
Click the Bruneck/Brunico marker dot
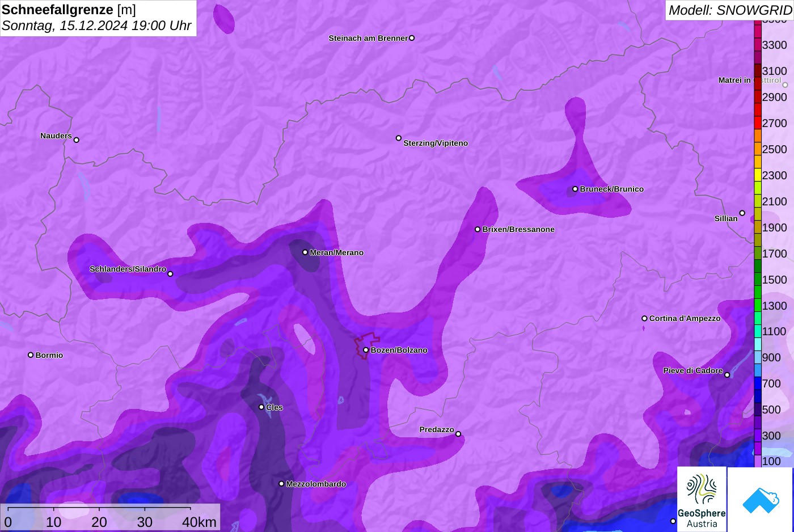(x=575, y=189)
